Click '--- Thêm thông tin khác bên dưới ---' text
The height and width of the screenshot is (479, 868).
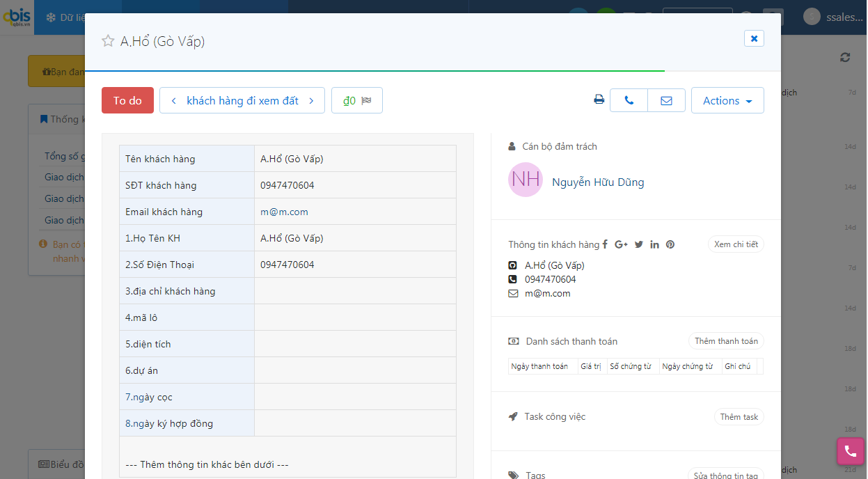coord(207,464)
